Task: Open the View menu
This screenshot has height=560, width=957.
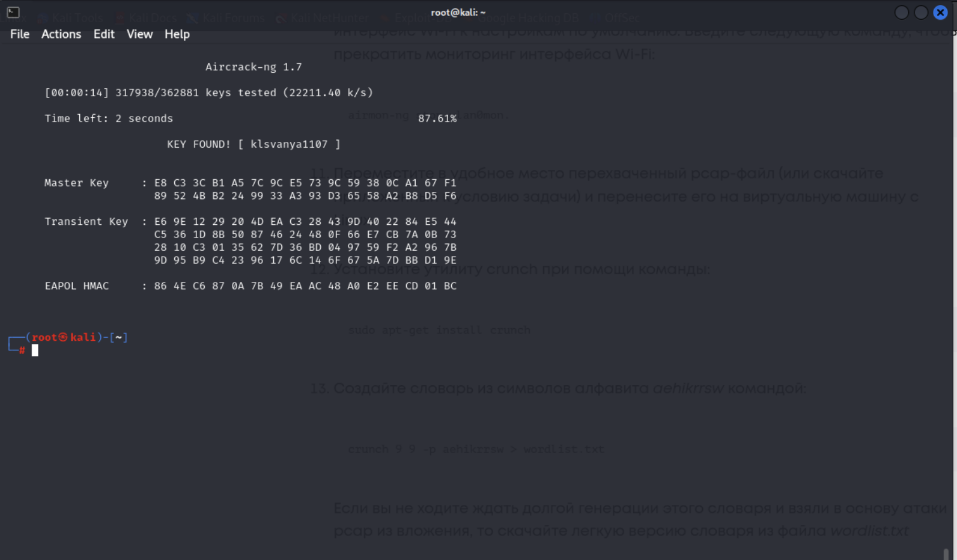Action: [x=139, y=34]
